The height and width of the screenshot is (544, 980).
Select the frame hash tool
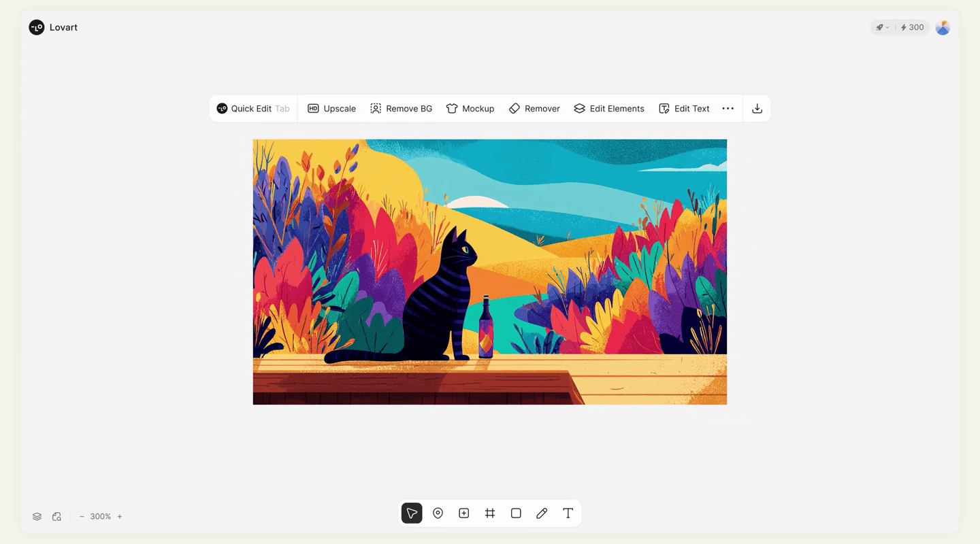(490, 513)
